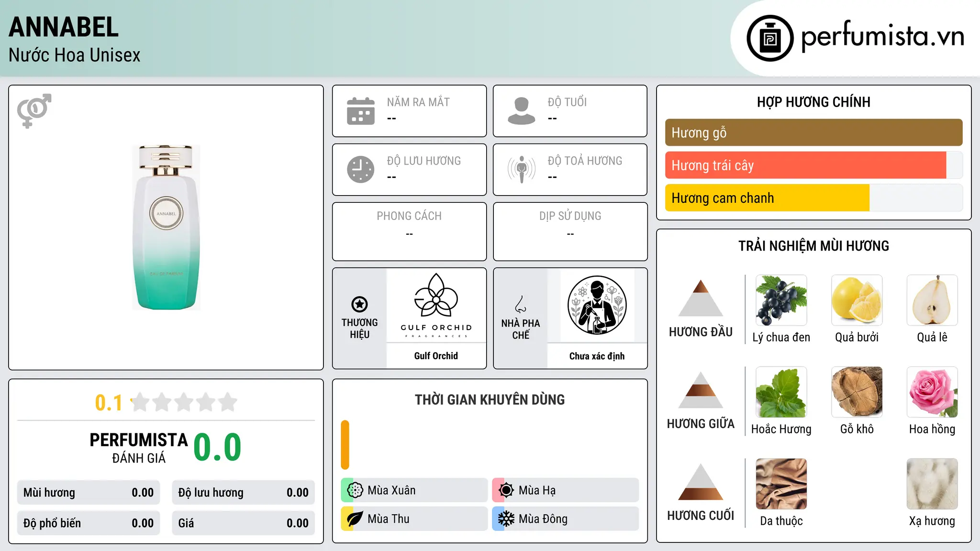
Task: Click the ANNABEL product title
Action: (64, 27)
